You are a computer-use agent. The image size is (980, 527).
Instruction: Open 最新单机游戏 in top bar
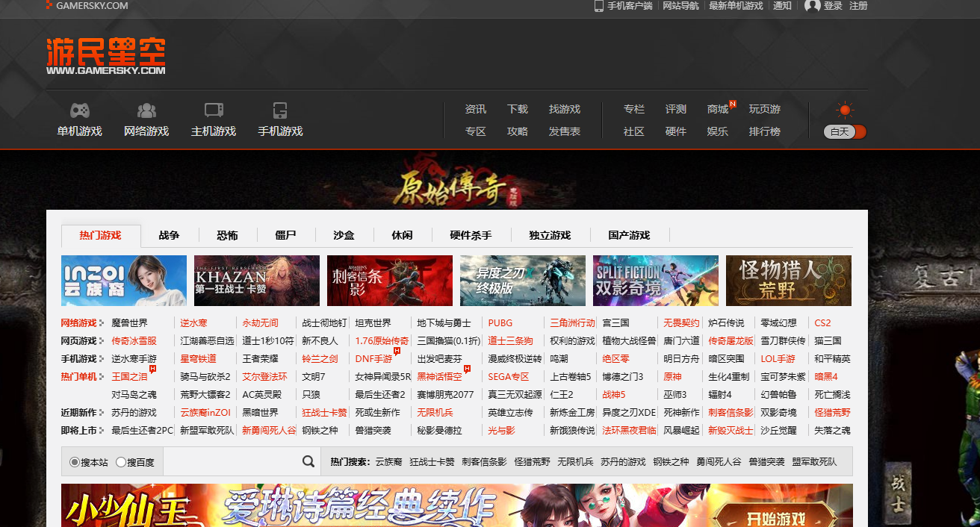pos(736,6)
